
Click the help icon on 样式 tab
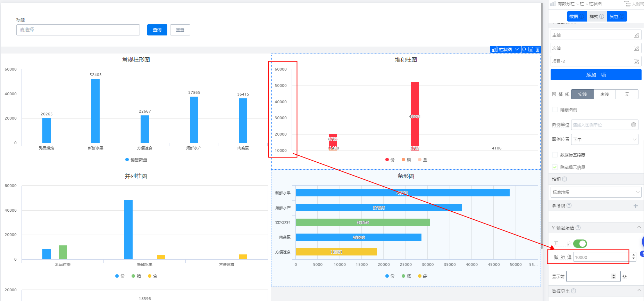602,16
